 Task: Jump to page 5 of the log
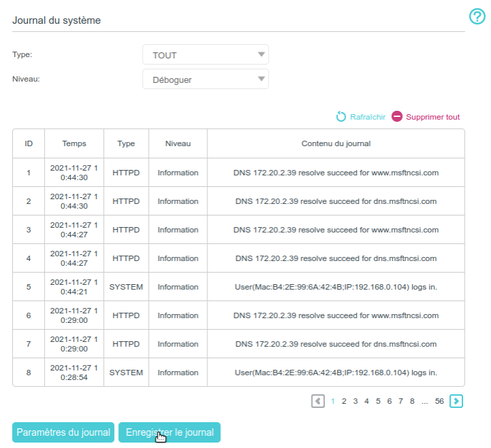[378, 401]
